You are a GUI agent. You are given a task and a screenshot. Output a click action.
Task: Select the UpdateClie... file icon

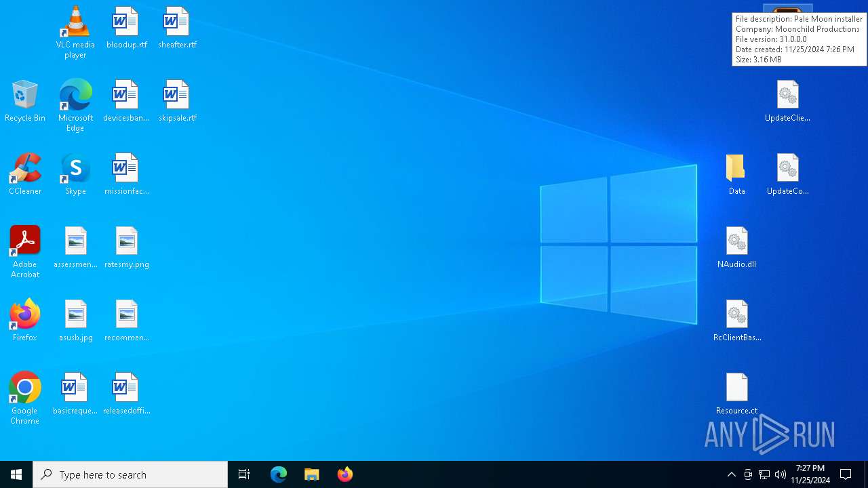787,101
